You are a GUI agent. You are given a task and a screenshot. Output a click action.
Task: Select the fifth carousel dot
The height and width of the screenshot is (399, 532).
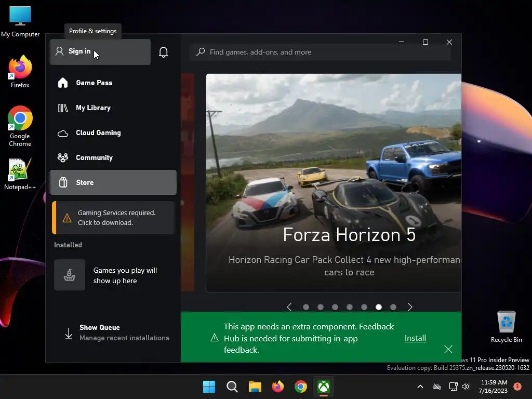pos(364,307)
